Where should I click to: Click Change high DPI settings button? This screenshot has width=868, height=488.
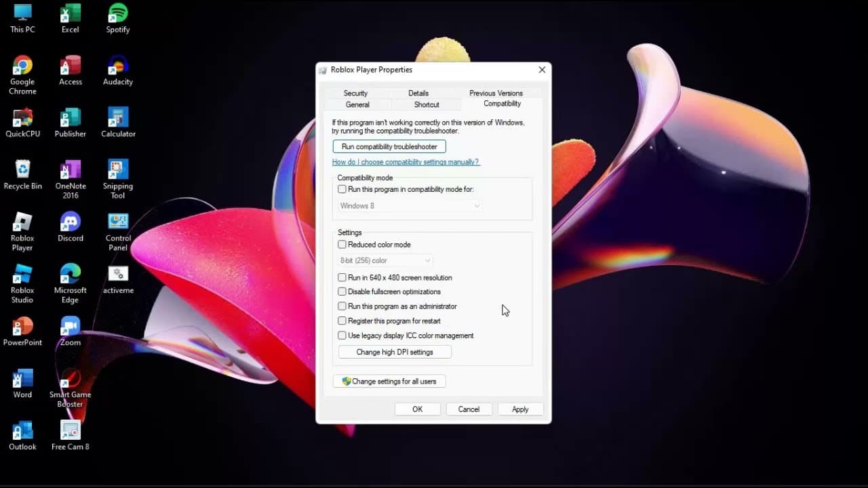tap(395, 352)
